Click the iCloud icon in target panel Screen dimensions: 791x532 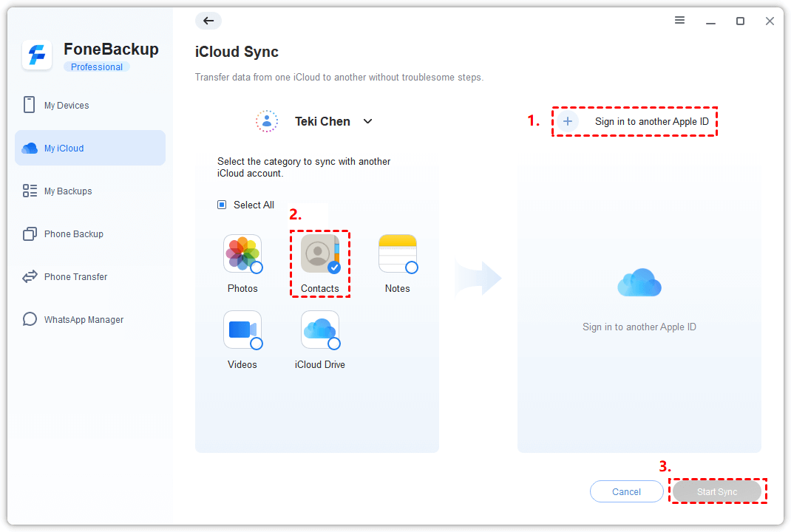(639, 282)
